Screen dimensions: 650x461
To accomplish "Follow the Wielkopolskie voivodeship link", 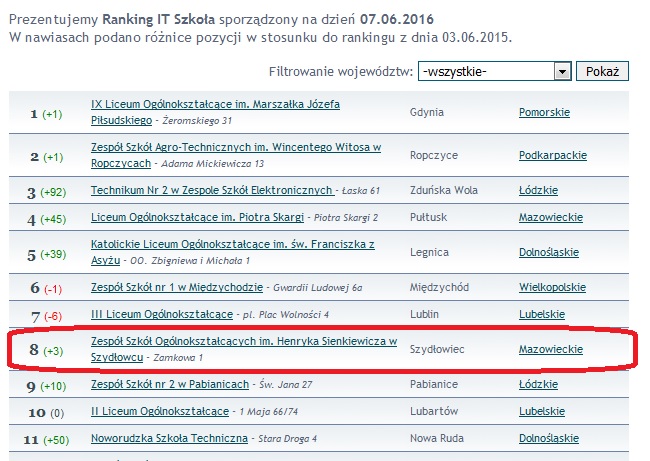I will click(x=553, y=287).
